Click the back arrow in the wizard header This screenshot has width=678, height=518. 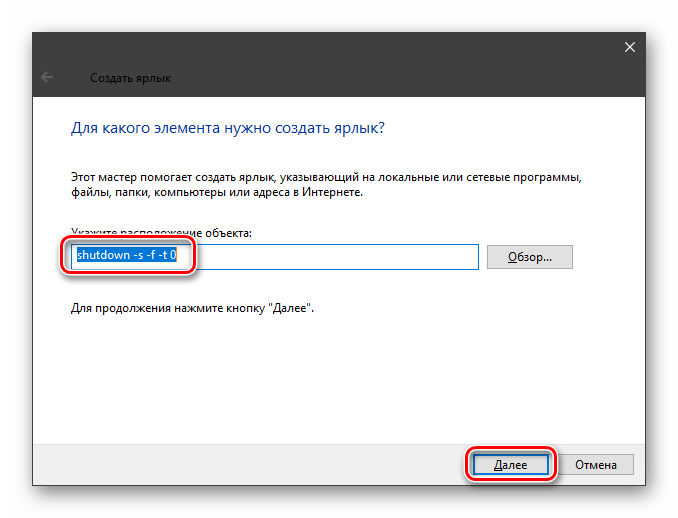point(47,77)
